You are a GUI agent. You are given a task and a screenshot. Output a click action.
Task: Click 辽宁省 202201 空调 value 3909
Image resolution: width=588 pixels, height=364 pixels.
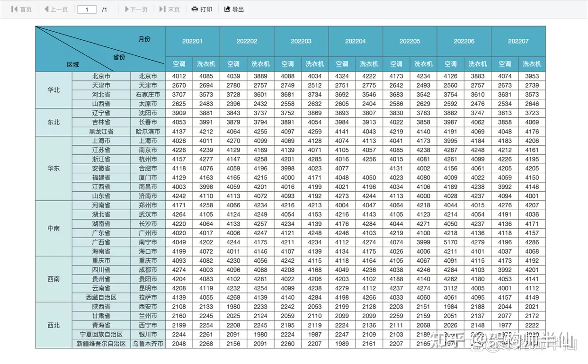click(179, 113)
